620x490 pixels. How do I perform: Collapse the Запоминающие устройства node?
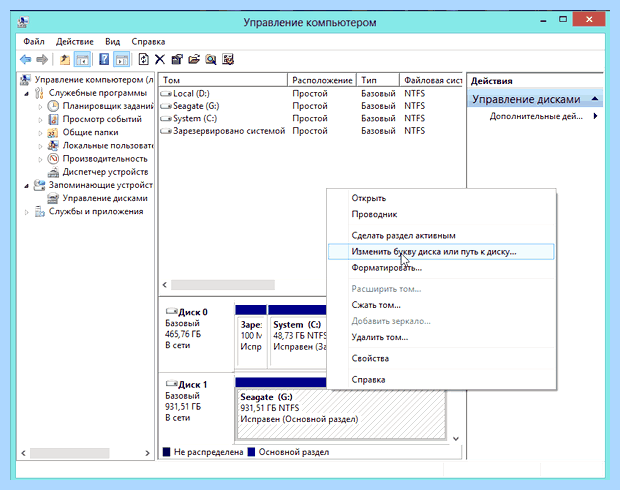pyautogui.click(x=26, y=185)
